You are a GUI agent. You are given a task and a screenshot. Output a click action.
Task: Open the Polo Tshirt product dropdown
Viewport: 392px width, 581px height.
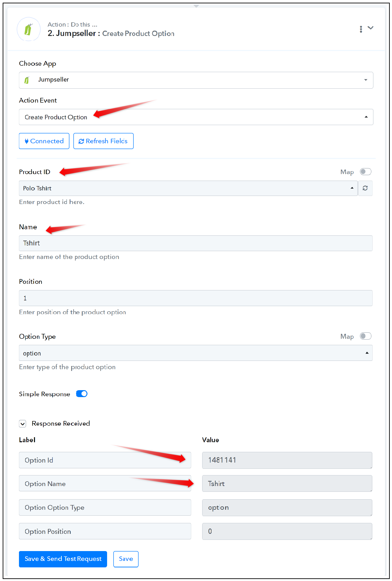tap(188, 188)
